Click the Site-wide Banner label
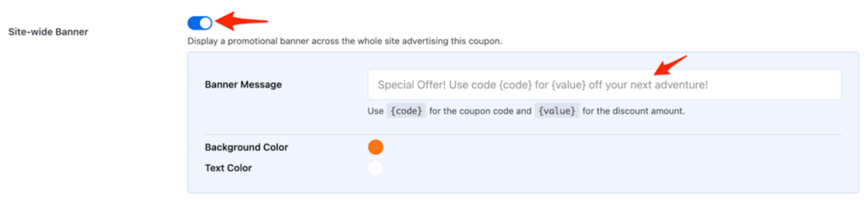The image size is (868, 200). point(48,32)
